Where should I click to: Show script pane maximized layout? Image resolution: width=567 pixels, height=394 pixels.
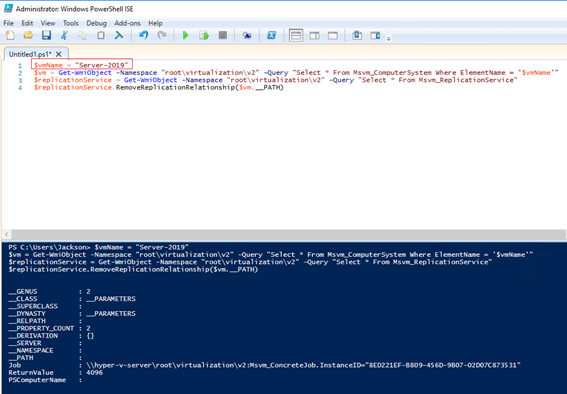click(333, 35)
